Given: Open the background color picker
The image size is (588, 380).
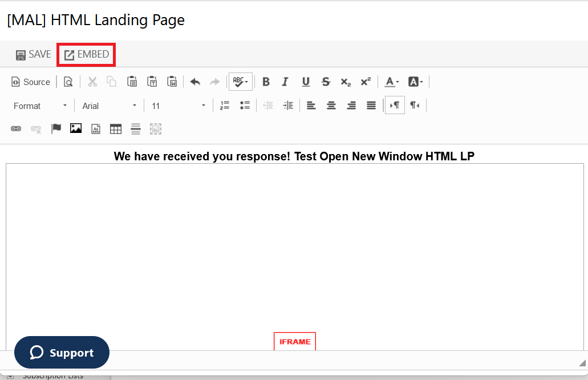Looking at the screenshot, I should tap(416, 82).
